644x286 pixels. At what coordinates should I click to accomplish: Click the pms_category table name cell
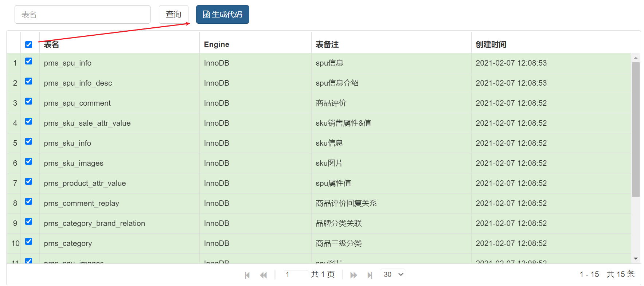click(120, 243)
